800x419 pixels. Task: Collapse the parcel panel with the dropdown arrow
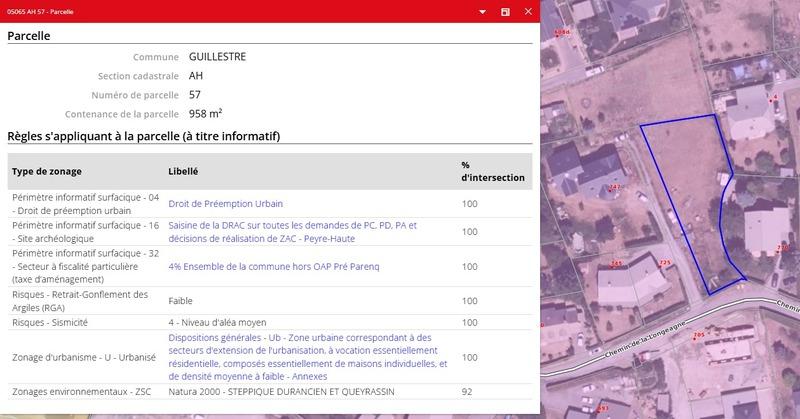click(483, 11)
